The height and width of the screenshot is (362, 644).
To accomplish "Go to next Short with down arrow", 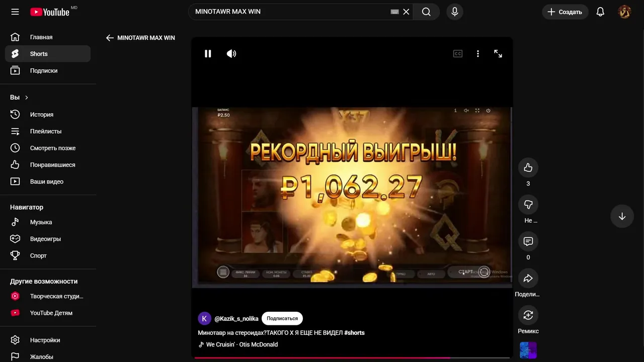I will 622,216.
